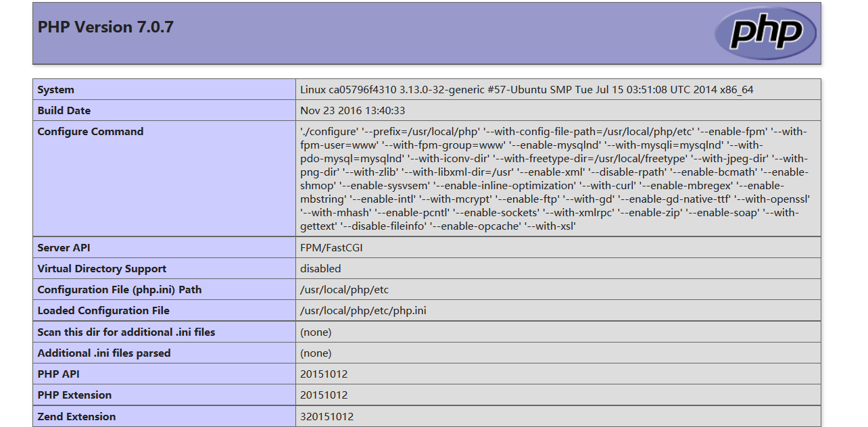Select the FPM/FastCGI value
The height and width of the screenshot is (427, 868).
click(331, 248)
